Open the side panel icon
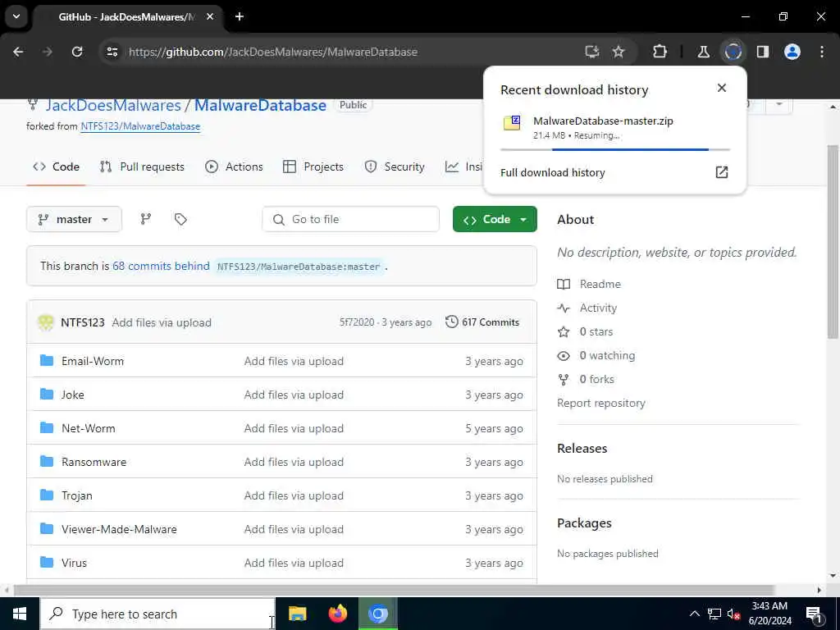 coord(762,52)
